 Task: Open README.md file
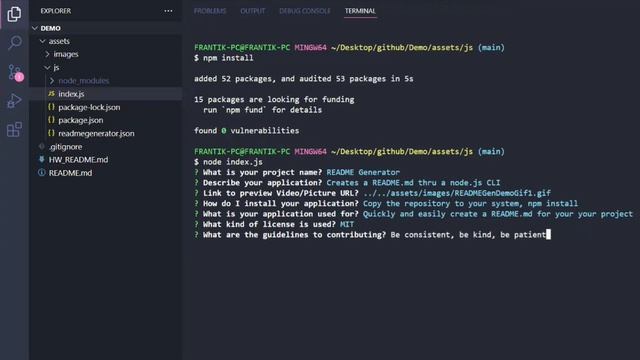click(70, 173)
